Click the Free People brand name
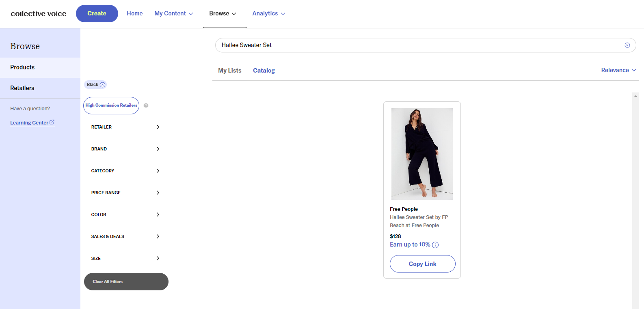The width and height of the screenshot is (644, 309). (404, 209)
